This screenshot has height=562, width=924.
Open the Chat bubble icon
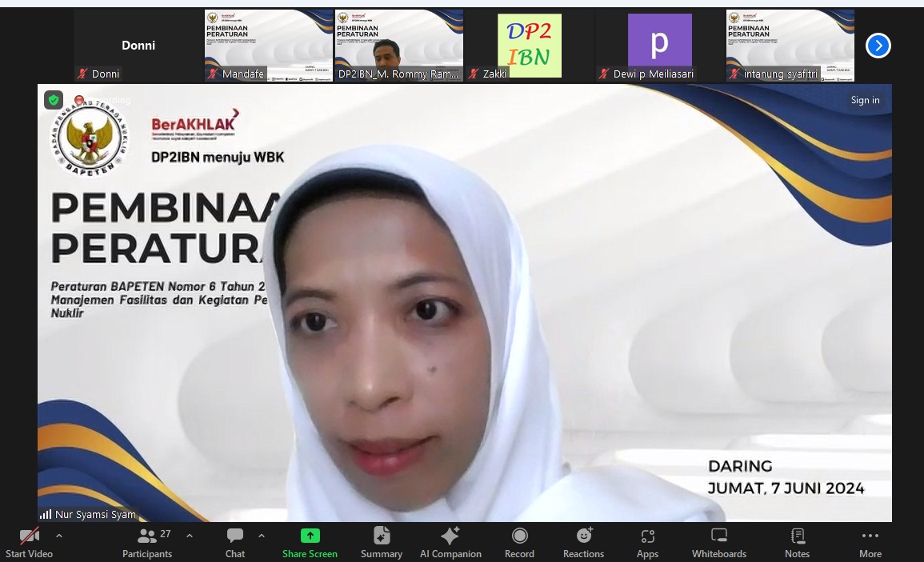tap(235, 536)
